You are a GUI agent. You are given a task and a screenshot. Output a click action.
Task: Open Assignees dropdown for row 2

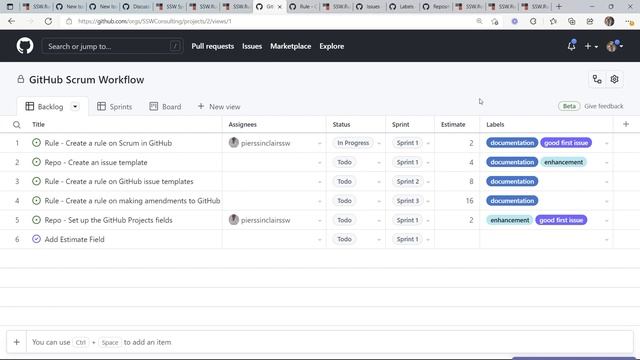click(x=320, y=162)
